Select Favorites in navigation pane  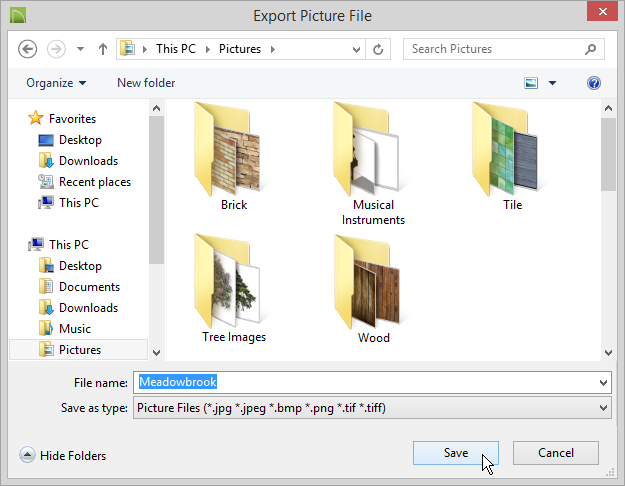tap(62, 118)
